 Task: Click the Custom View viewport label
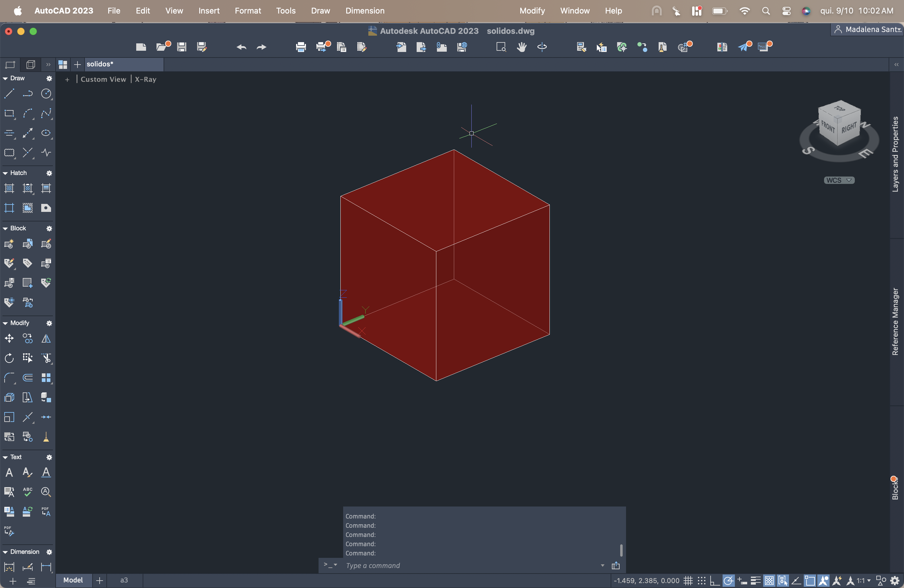click(103, 79)
